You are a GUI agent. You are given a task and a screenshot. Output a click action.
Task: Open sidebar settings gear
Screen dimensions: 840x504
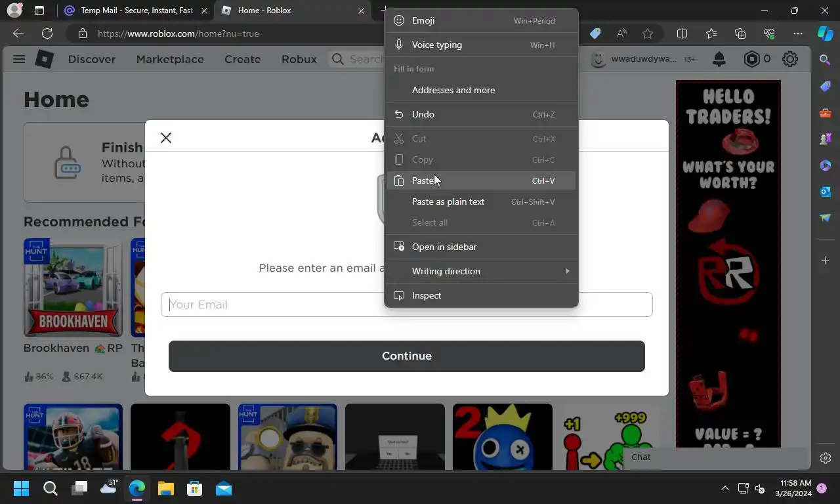point(826,458)
